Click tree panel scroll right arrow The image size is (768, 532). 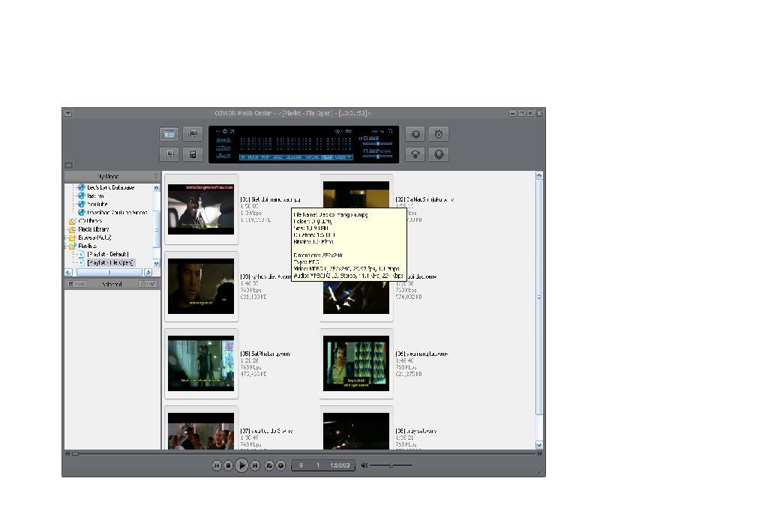[148, 272]
